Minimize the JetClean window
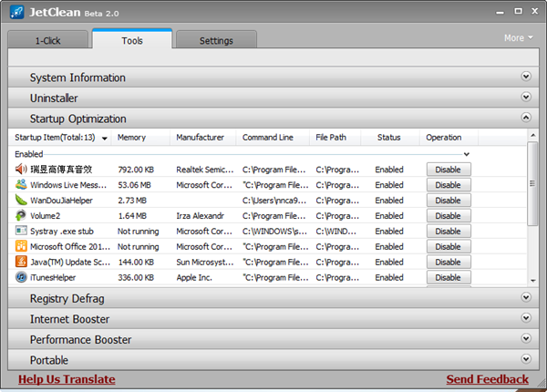Image resolution: width=547 pixels, height=392 pixels. [x=500, y=12]
